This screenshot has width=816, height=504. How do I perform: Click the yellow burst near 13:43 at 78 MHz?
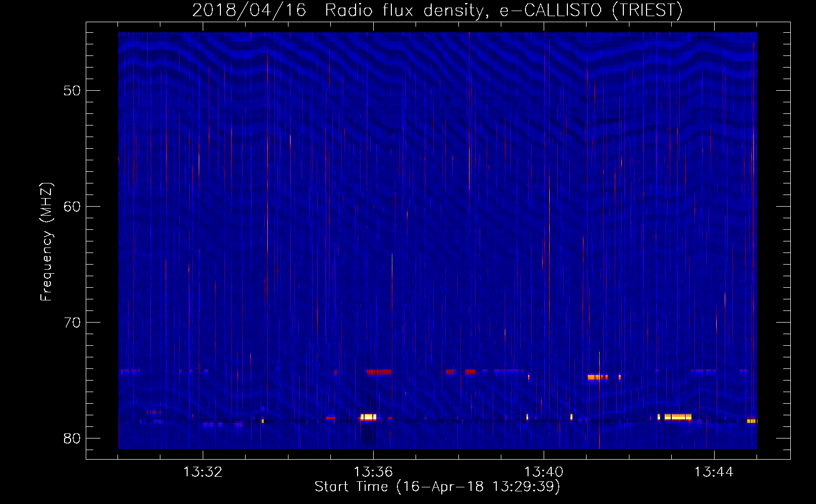pos(678,417)
